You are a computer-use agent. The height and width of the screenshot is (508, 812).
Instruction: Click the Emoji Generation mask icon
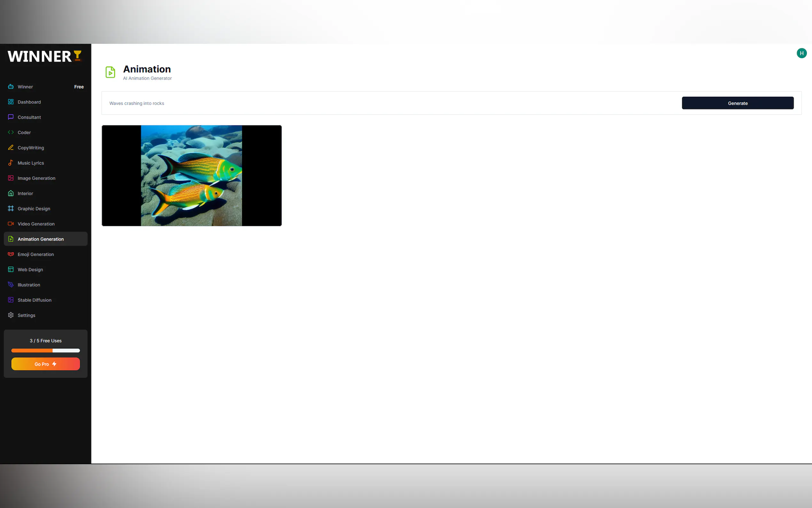[11, 254]
